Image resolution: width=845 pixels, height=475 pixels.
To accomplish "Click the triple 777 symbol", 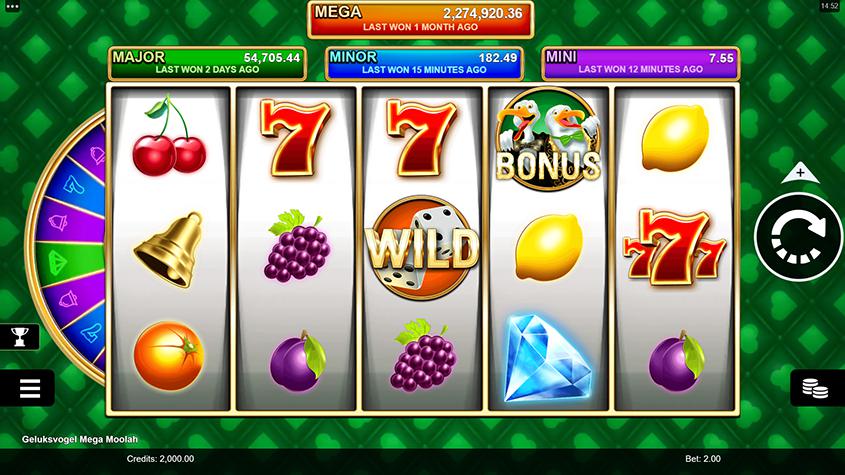I will (x=674, y=247).
